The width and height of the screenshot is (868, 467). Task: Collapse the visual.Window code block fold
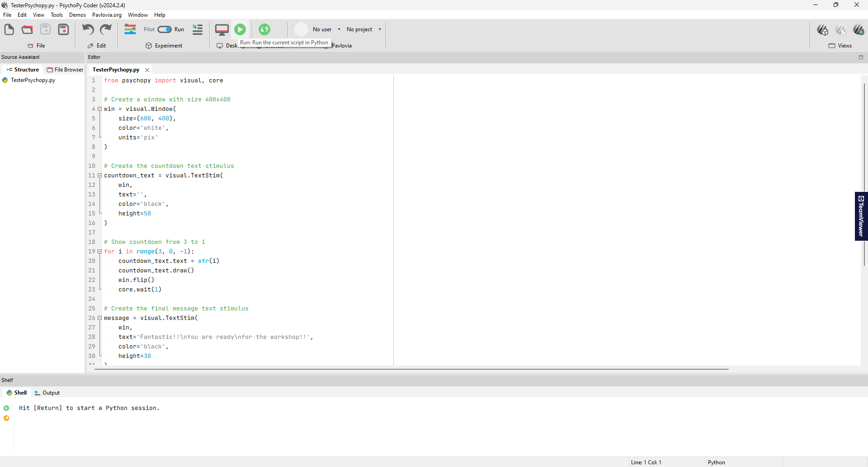click(x=99, y=109)
